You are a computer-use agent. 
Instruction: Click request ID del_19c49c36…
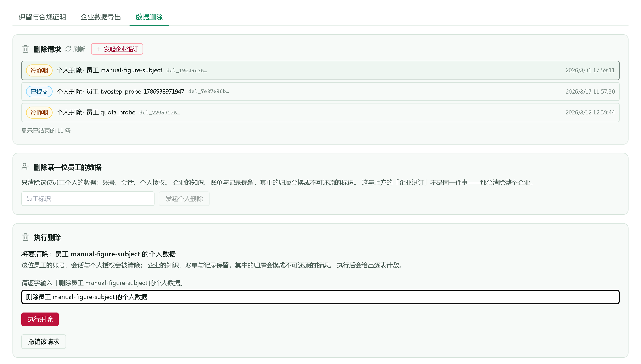point(187,71)
